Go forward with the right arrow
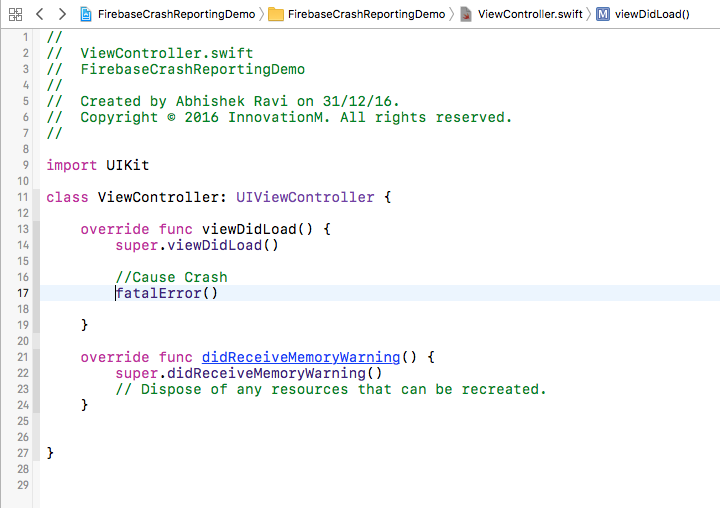 click(x=62, y=14)
